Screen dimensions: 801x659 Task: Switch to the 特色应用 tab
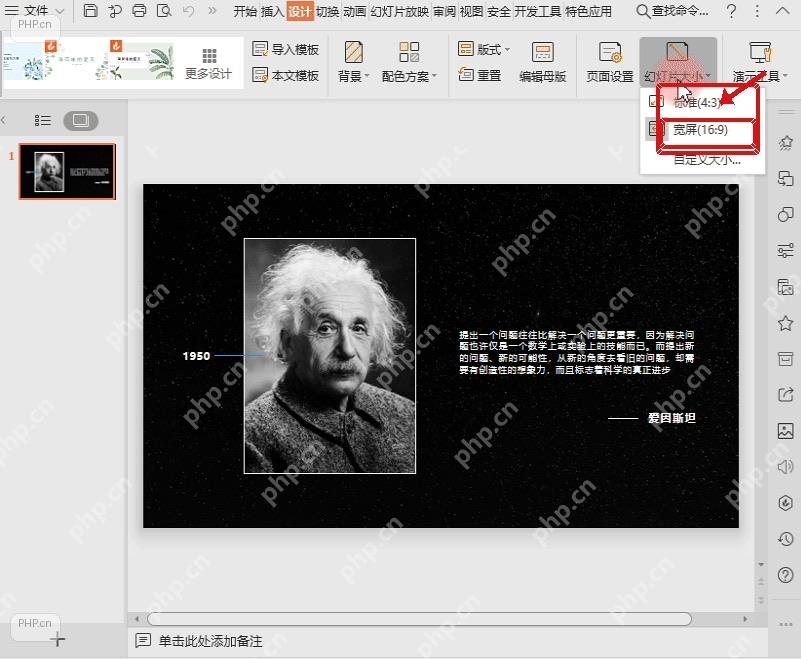tap(588, 11)
